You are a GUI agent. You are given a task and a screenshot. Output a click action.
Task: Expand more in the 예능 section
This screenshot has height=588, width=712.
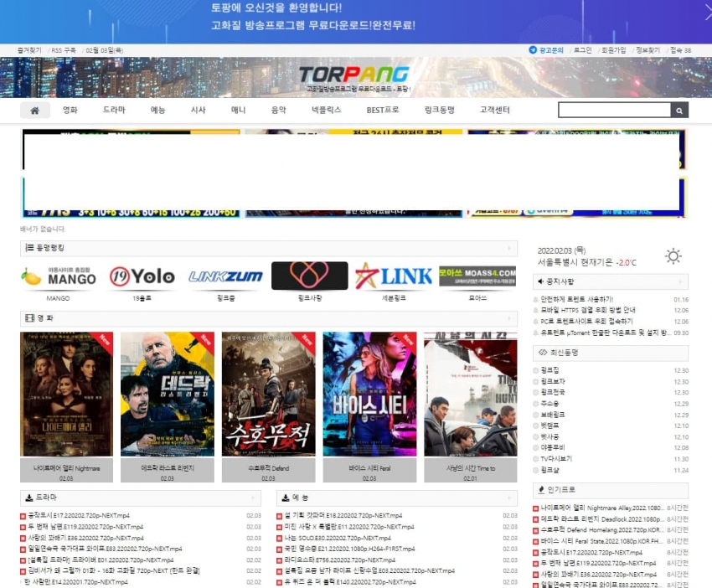coord(509,498)
